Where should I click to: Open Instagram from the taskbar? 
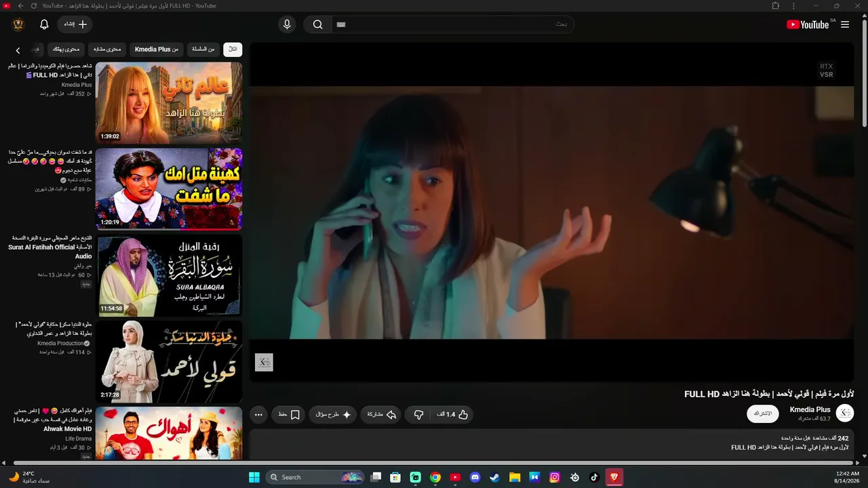(555, 477)
